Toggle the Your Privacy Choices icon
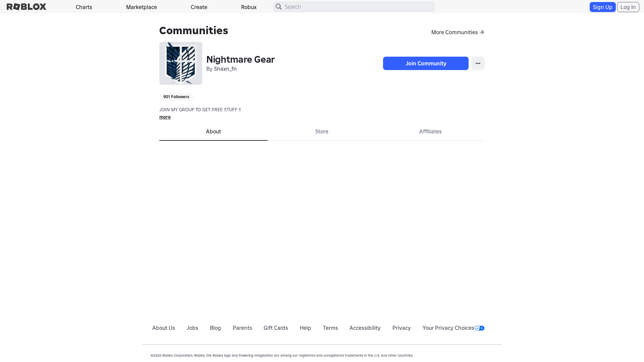 (x=479, y=328)
